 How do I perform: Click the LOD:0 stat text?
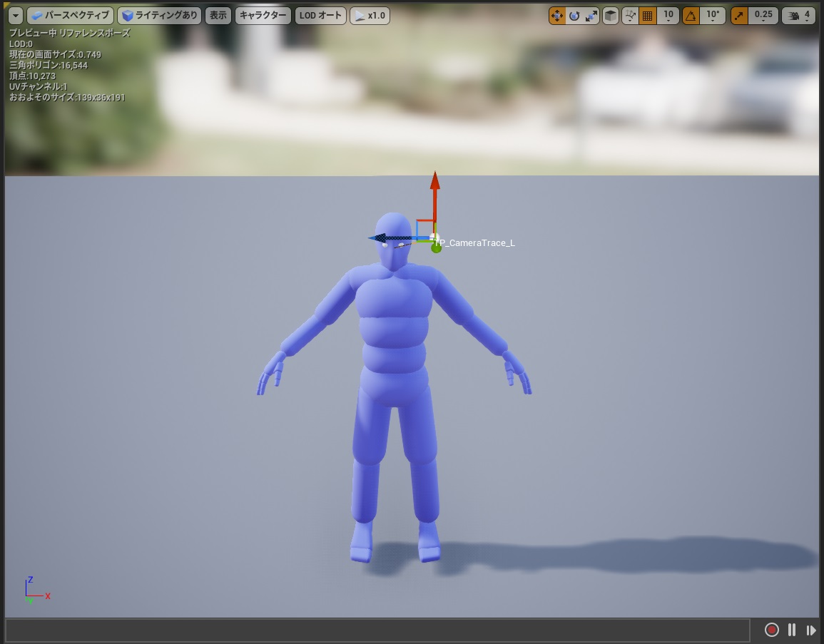point(21,44)
